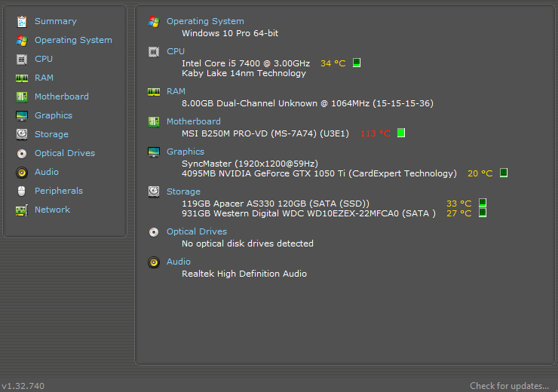The width and height of the screenshot is (558, 392).
Task: Open the Summary section in sidebar
Action: pos(56,21)
